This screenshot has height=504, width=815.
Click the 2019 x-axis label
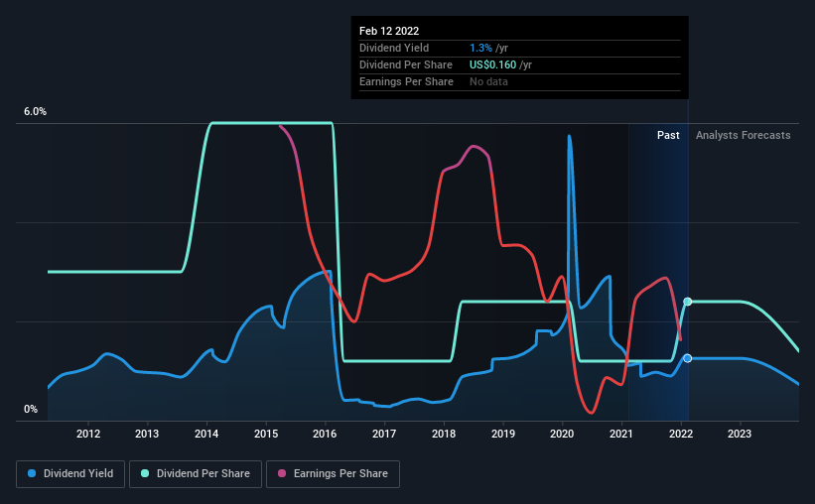pos(503,434)
